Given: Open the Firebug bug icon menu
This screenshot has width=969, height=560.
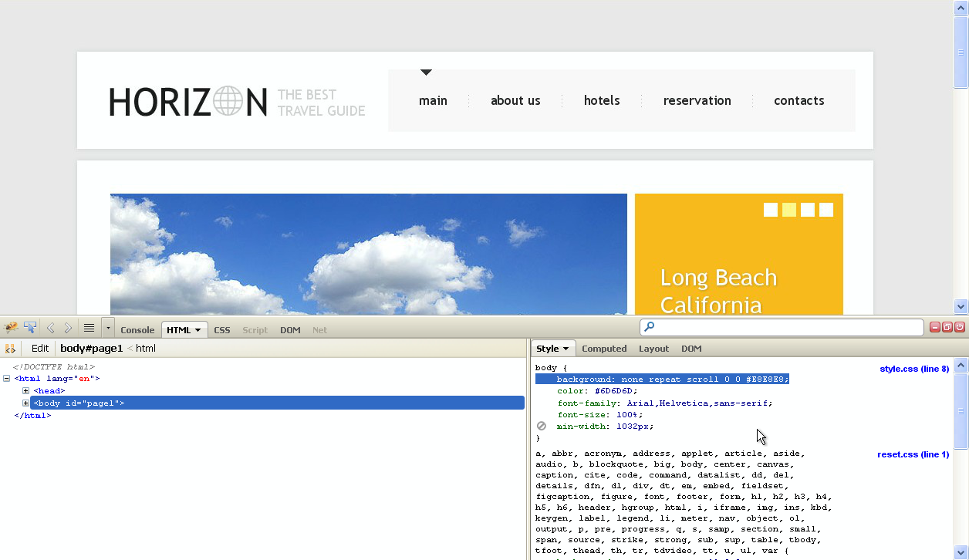Looking at the screenshot, I should pos(11,328).
